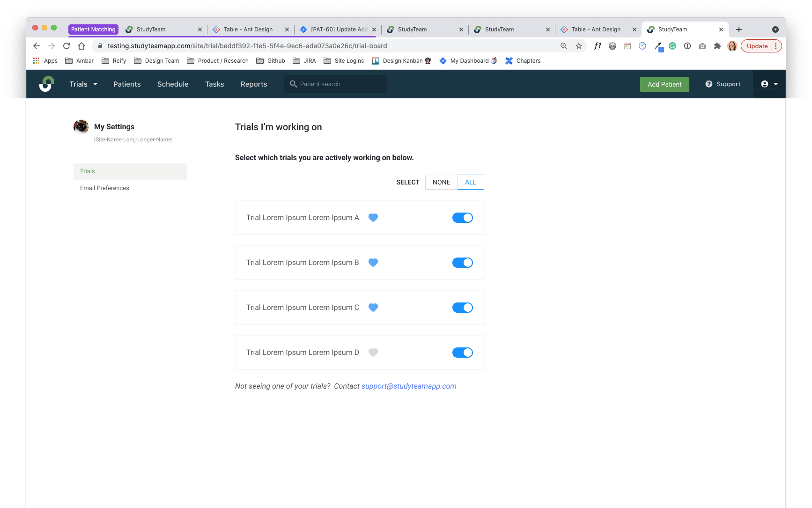
Task: Click the Chrome profile avatar
Action: point(732,46)
